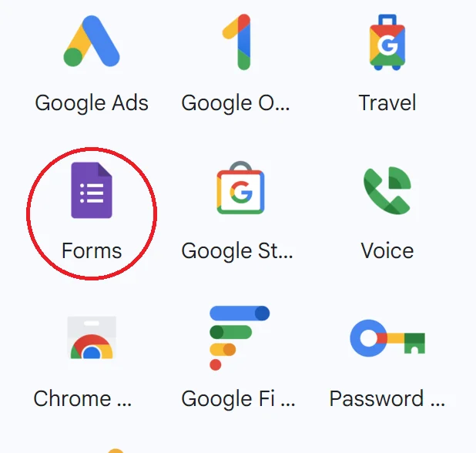Open the Chrome Web Store icon
Viewport: 476px width, 453px height.
[x=92, y=337]
